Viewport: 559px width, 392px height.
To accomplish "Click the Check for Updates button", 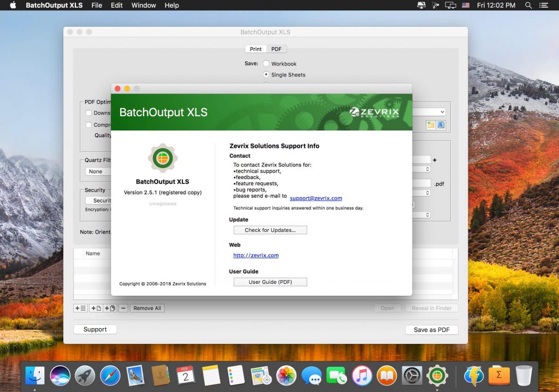I will point(270,230).
